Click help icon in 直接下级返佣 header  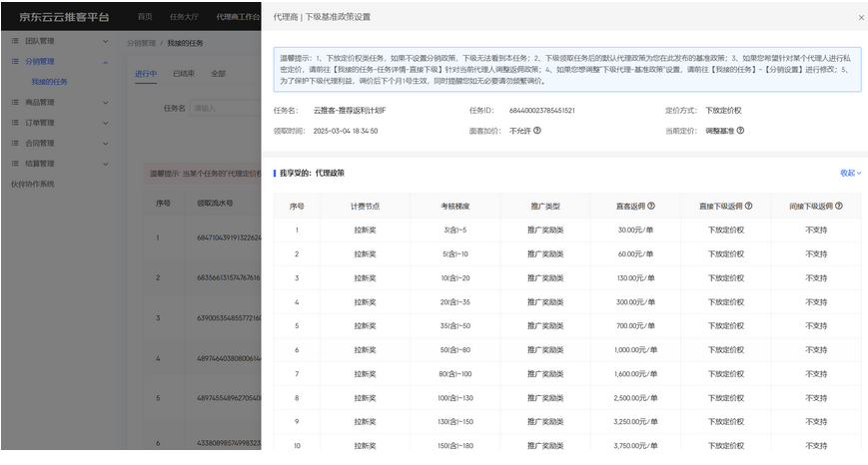748,206
